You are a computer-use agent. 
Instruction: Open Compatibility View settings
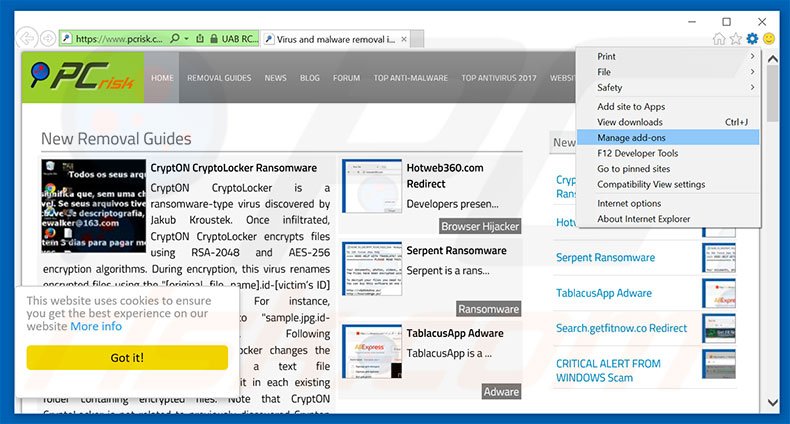tap(668, 184)
